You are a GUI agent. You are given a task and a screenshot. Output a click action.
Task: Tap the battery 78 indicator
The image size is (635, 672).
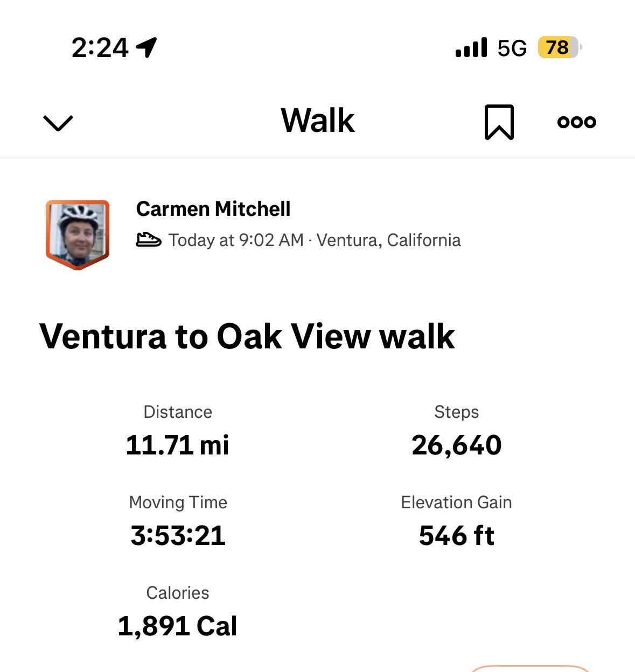click(x=559, y=47)
